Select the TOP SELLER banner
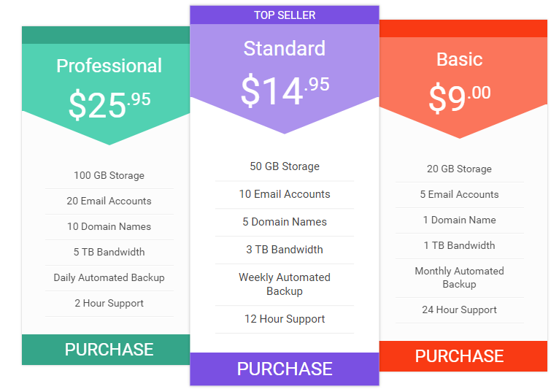Image resolution: width=559 pixels, height=392 pixels. coord(285,15)
